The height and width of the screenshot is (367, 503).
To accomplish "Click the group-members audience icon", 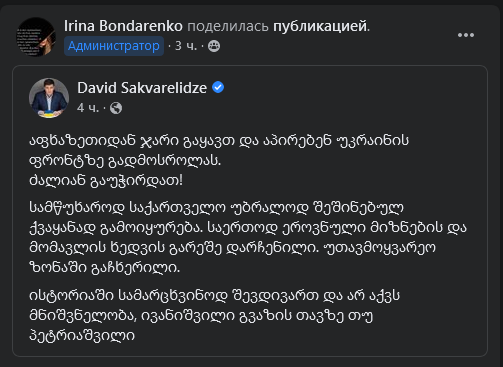I will click(x=214, y=46).
